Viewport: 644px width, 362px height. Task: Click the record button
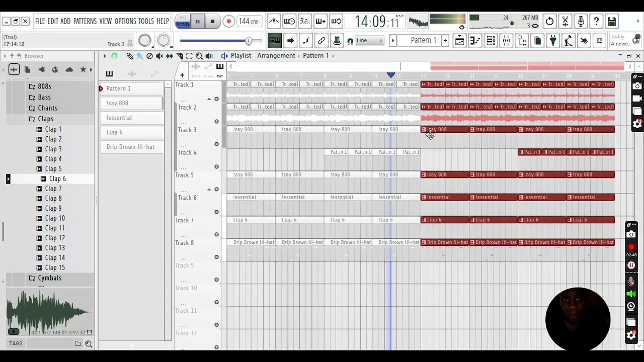pyautogui.click(x=228, y=22)
